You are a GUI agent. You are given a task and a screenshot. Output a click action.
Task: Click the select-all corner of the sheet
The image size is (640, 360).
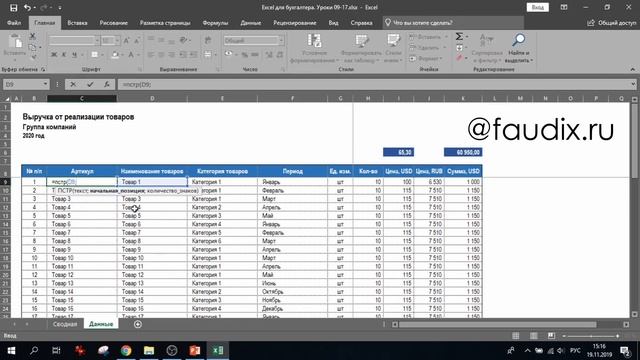click(6, 98)
